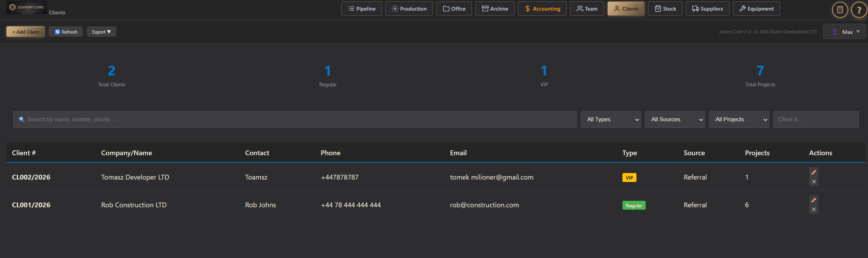The image size is (868, 258).
Task: Click the VIP count stat card
Action: pos(544,76)
